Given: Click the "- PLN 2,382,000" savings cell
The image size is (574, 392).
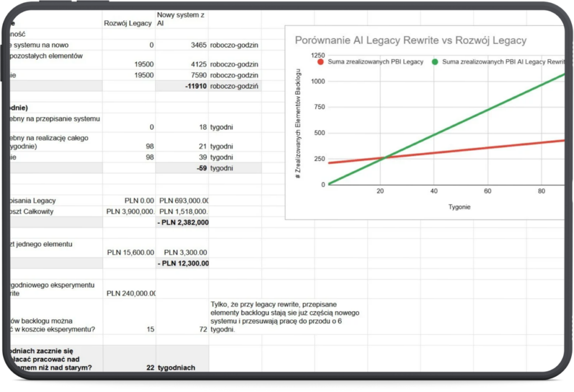Looking at the screenshot, I should tap(183, 223).
